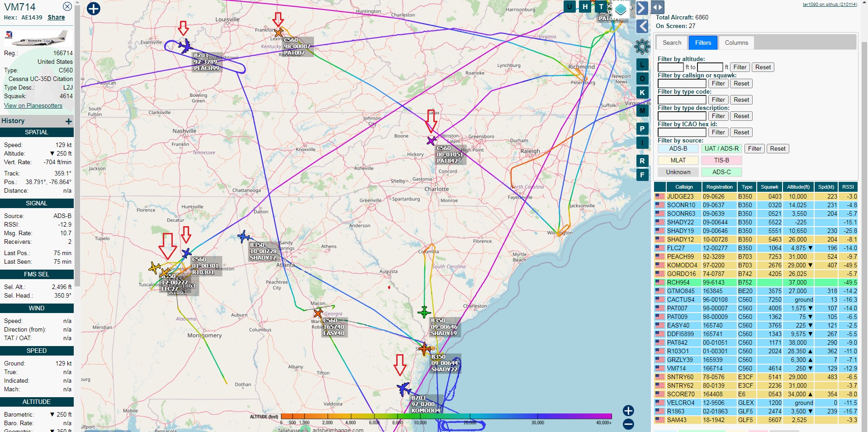Viewport: 868px width, 432px height.
Task: Toggle the L labels map button
Action: click(642, 65)
